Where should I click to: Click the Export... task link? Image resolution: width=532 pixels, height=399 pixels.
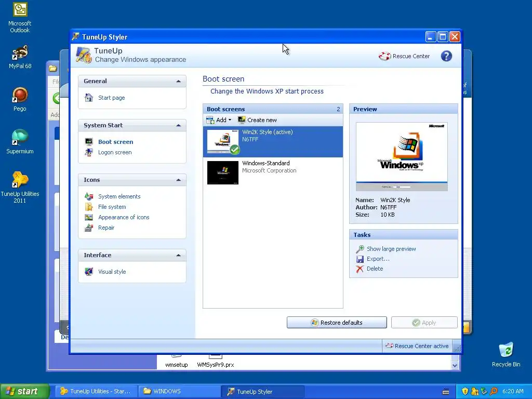pos(378,259)
